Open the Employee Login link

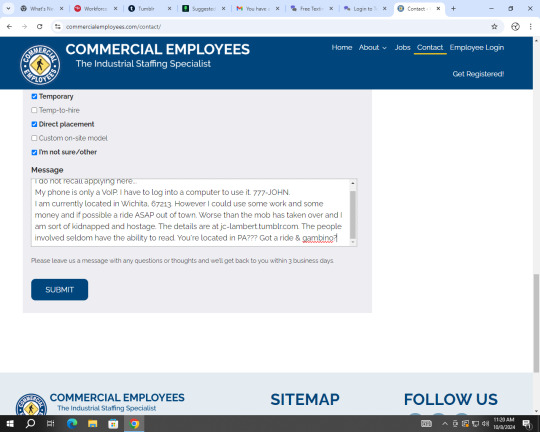(x=477, y=48)
